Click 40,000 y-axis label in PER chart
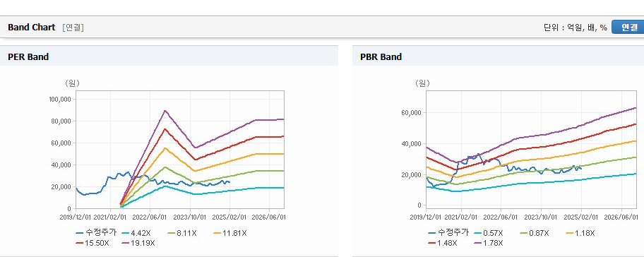The width and height of the screenshot is (644, 257). [61, 165]
